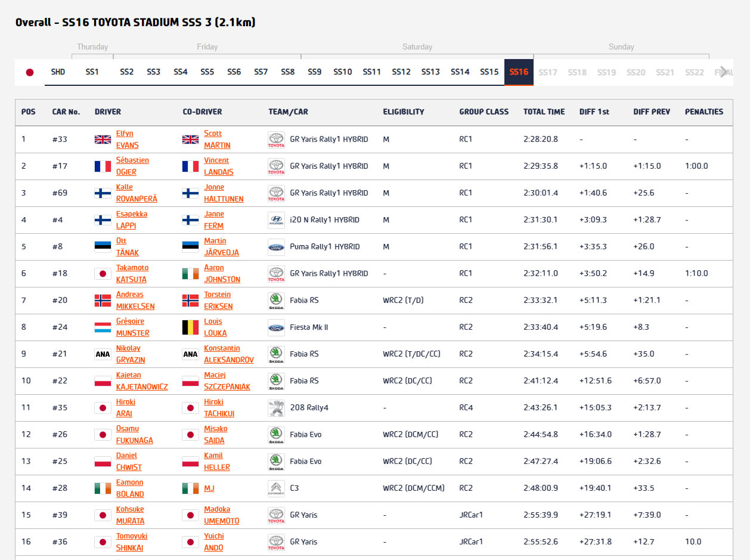Image resolution: width=750 pixels, height=560 pixels.
Task: Open co-driver Jonne Halttunen link
Action: (224, 193)
